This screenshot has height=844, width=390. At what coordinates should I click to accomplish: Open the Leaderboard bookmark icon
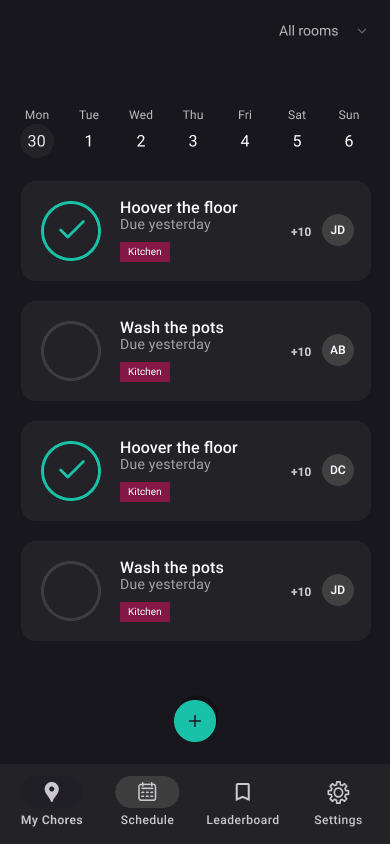pos(243,792)
